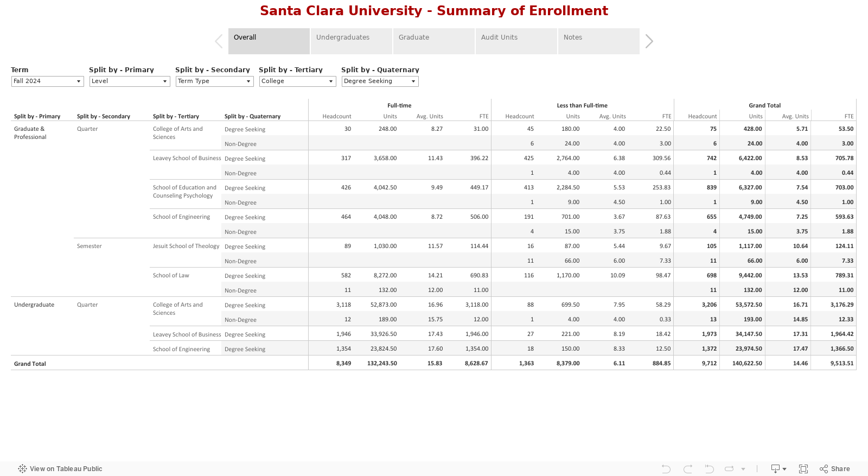Click the Grand Total row label
This screenshot has width=868, height=476.
coord(30,364)
